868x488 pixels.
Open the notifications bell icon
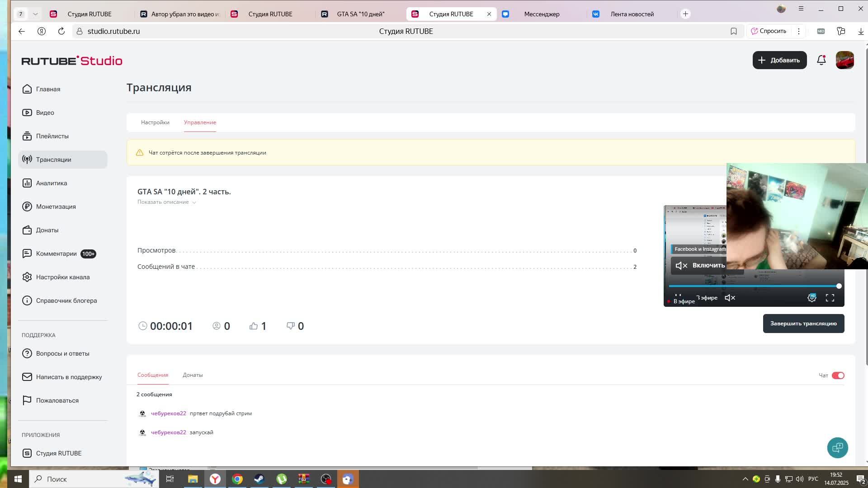coord(821,60)
